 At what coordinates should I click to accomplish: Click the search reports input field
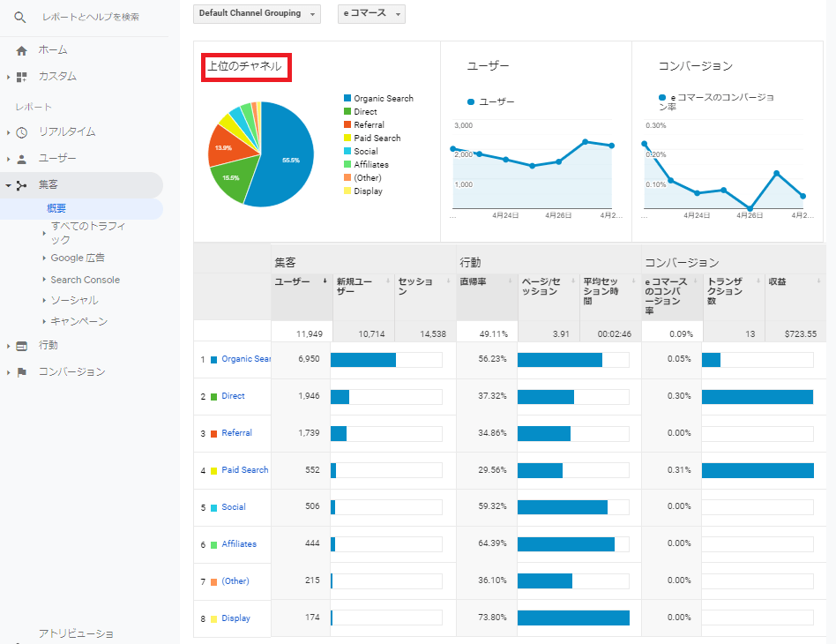pyautogui.click(x=91, y=17)
